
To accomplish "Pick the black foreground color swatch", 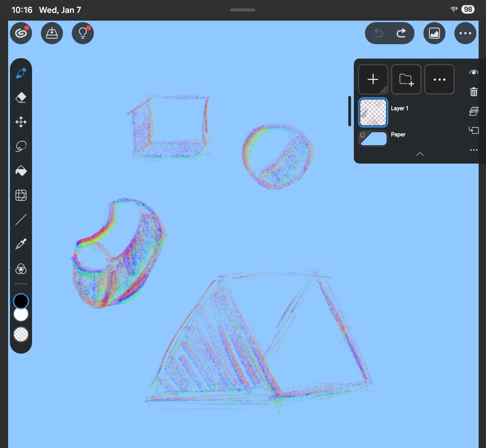I will coord(21,301).
